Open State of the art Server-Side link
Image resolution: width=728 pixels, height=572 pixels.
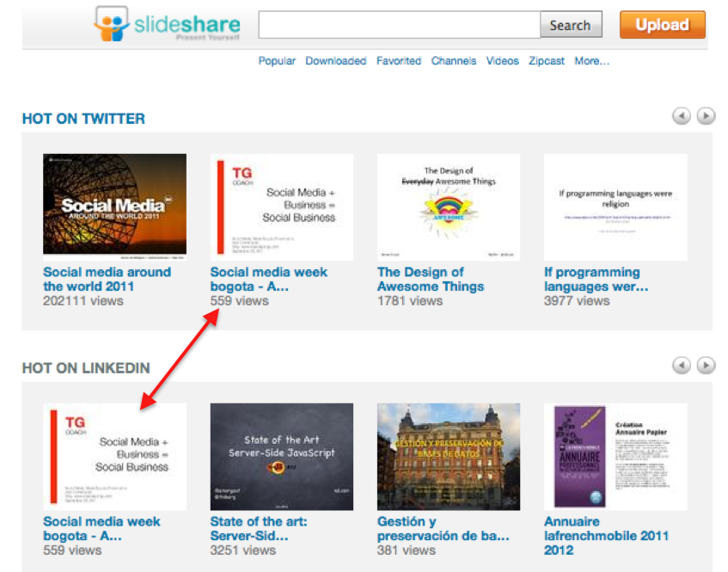(259, 528)
